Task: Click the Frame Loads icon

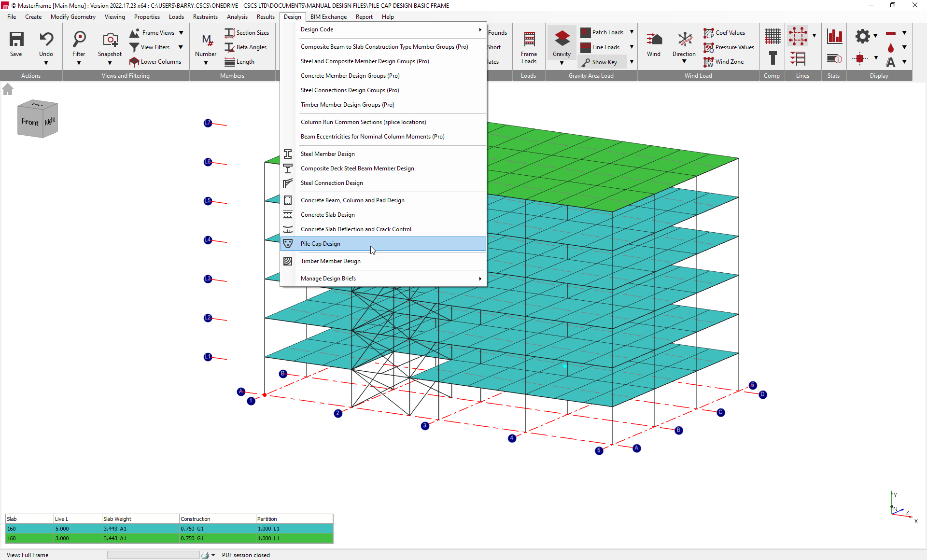Action: (529, 39)
